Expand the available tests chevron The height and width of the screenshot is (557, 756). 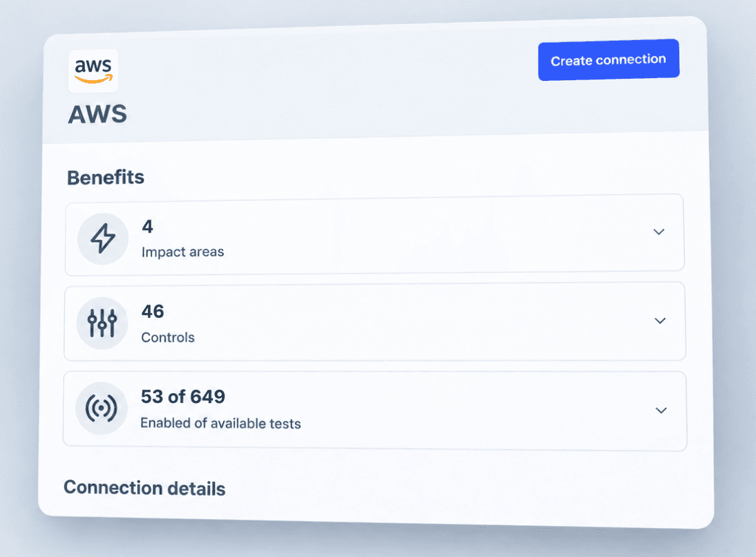click(x=661, y=410)
